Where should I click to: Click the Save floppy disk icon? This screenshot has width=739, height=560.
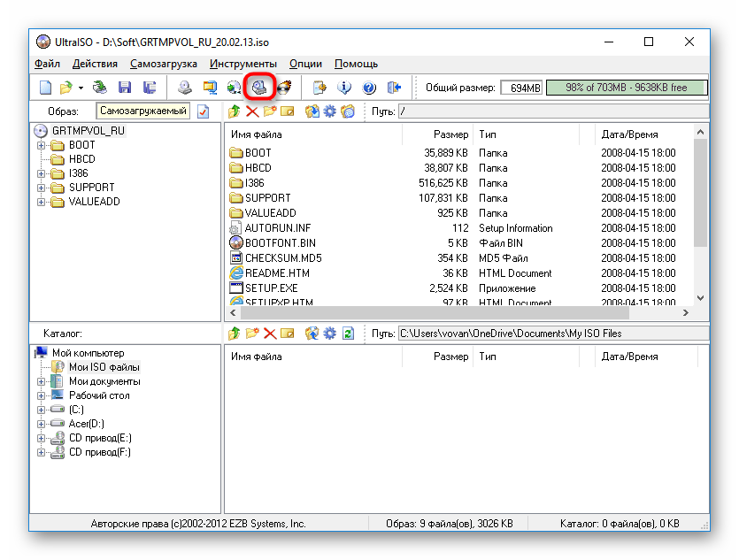[125, 88]
